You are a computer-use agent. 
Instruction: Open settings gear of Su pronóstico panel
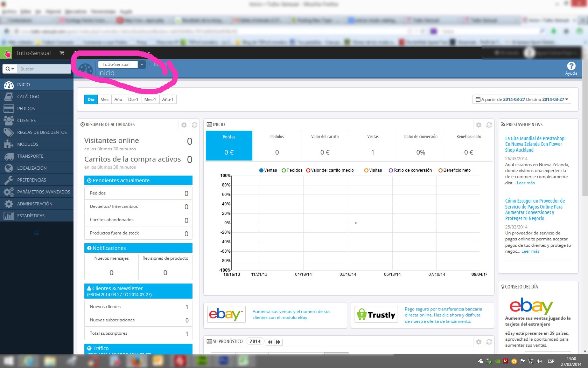point(478,342)
